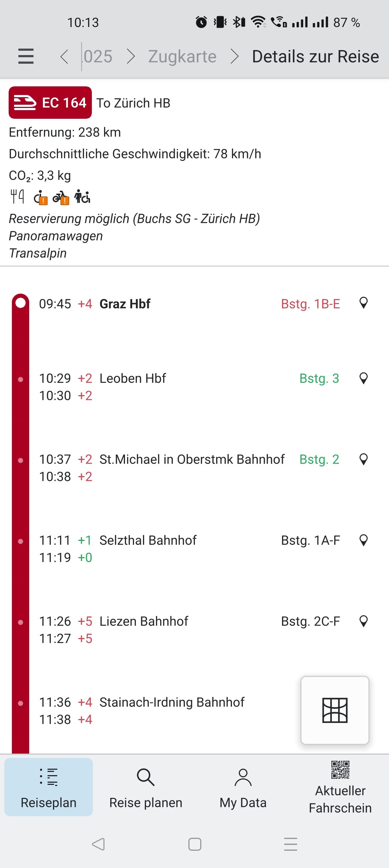
Task: Select the Stainach-Irdning Bahnhof stop
Action: point(172,702)
